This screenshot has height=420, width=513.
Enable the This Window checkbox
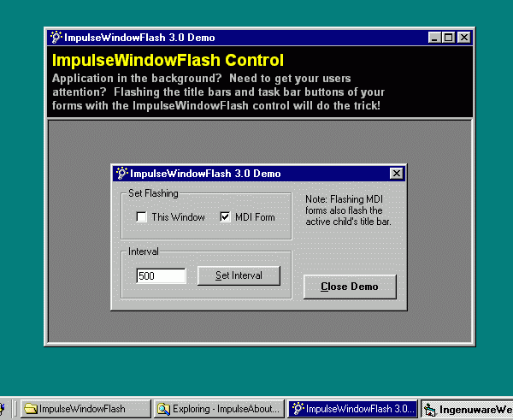pyautogui.click(x=141, y=216)
